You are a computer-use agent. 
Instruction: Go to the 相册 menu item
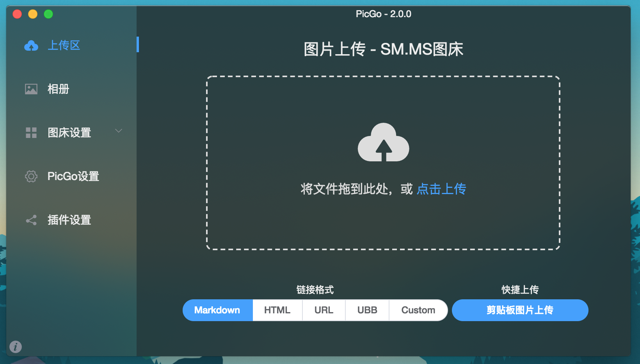(59, 89)
